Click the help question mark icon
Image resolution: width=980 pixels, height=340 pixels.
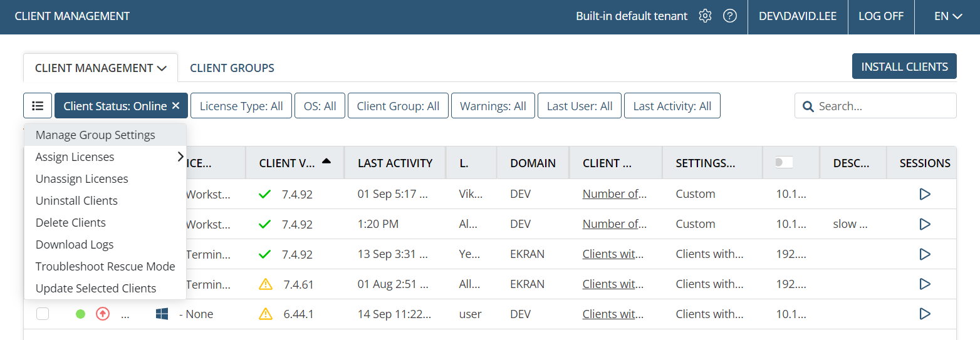point(729,16)
